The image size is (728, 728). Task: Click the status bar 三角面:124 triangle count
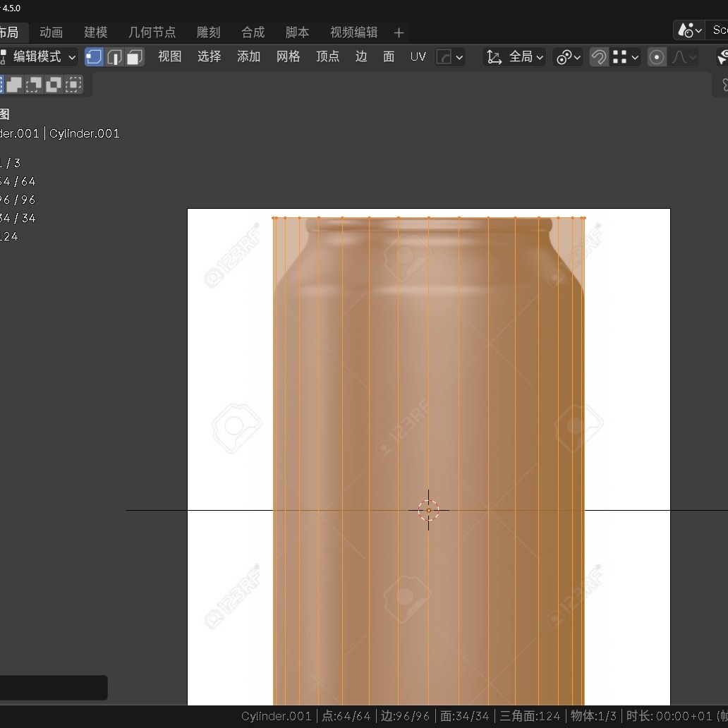(x=530, y=717)
